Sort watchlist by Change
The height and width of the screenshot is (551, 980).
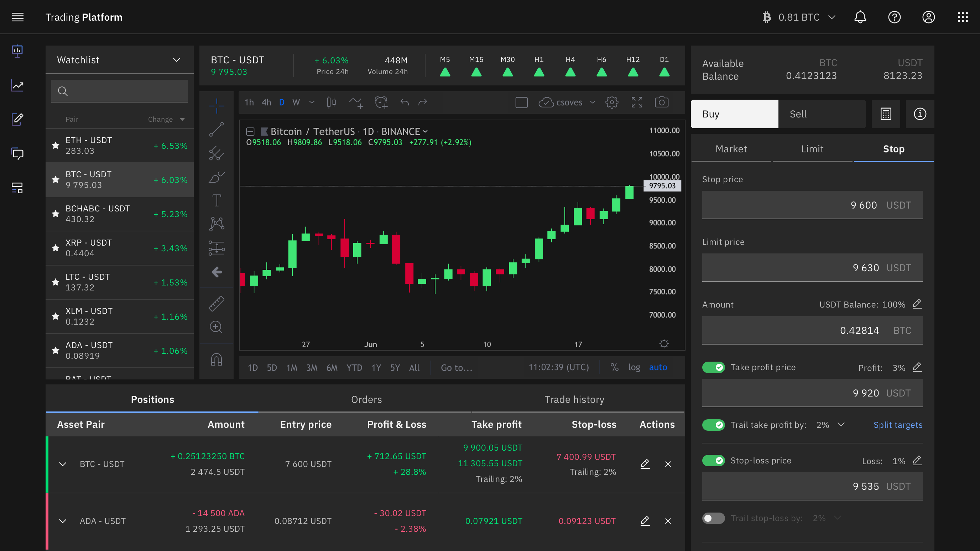click(x=166, y=119)
